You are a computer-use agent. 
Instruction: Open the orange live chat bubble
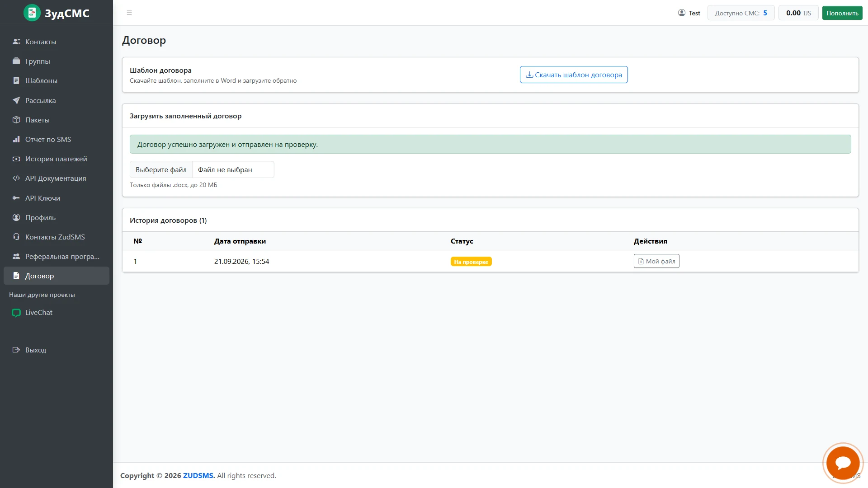843,463
